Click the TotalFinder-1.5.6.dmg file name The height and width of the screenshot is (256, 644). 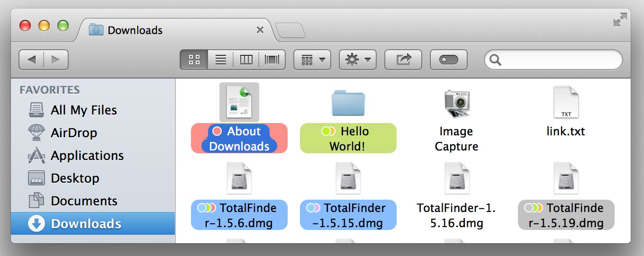pyautogui.click(x=239, y=215)
